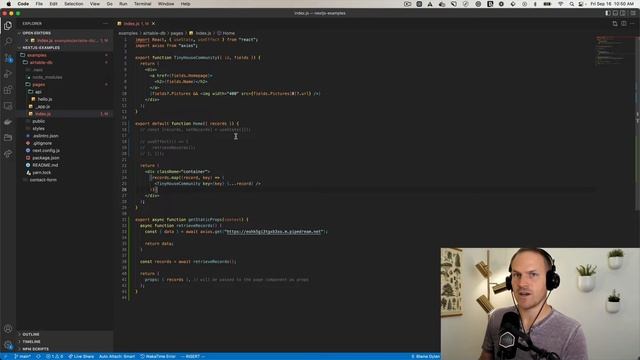Click the macOS Spotlight search icon
The width and height of the screenshot is (640, 360).
pos(572,4)
